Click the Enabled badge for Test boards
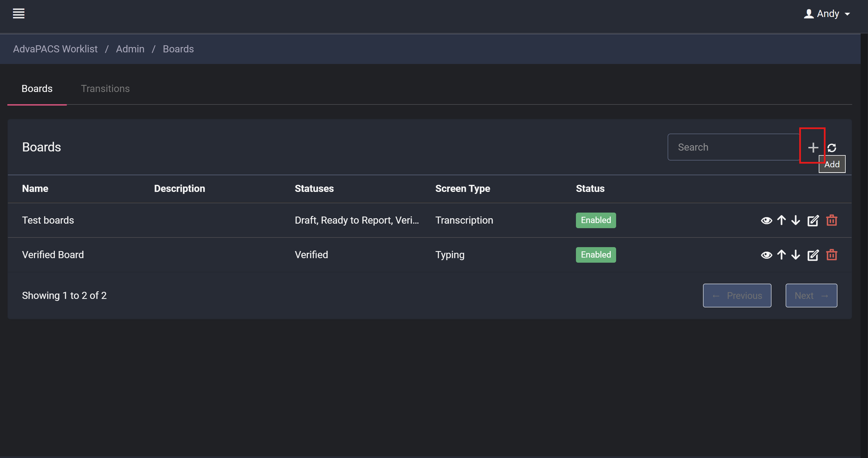The image size is (868, 458). point(595,221)
